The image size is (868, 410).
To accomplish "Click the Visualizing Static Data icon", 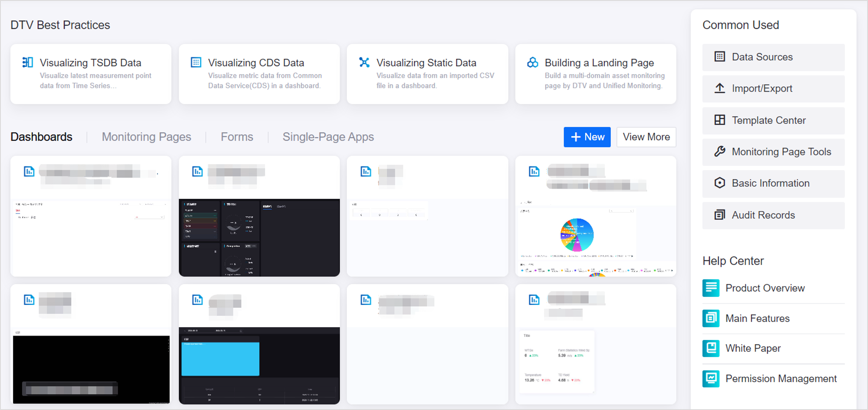I will tap(364, 62).
